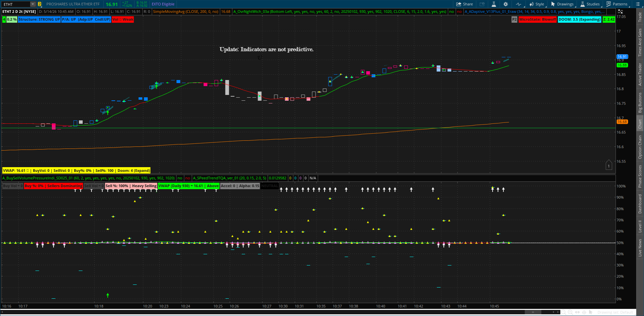Click the orange 16.68 price bubble
Image resolution: width=644 pixels, height=316 pixels.
pos(622,122)
